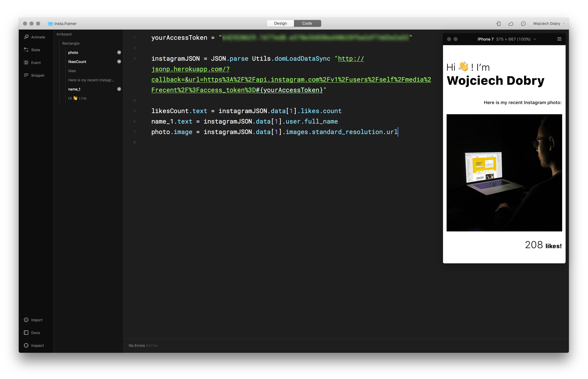Click the Event icon in sidebar
Viewport: 588px width, 379px height.
pyautogui.click(x=26, y=63)
